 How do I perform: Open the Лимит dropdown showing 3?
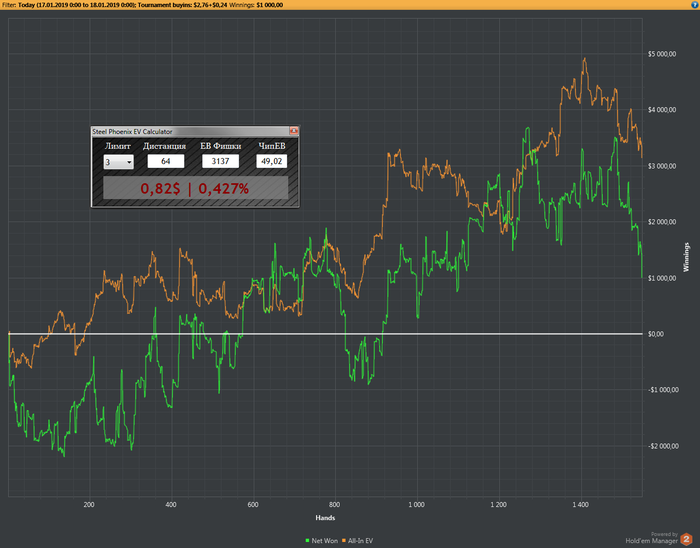point(118,162)
